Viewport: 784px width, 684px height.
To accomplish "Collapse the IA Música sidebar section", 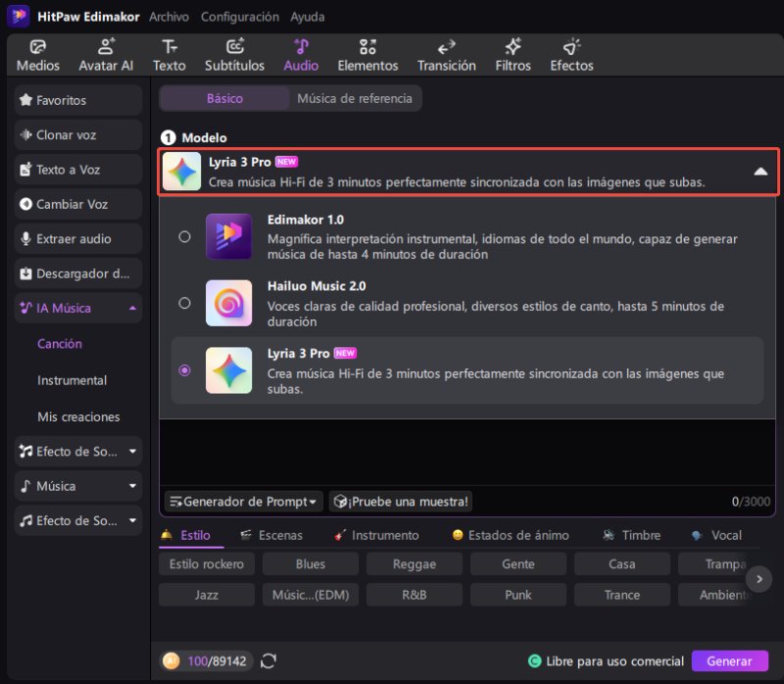I will [132, 308].
